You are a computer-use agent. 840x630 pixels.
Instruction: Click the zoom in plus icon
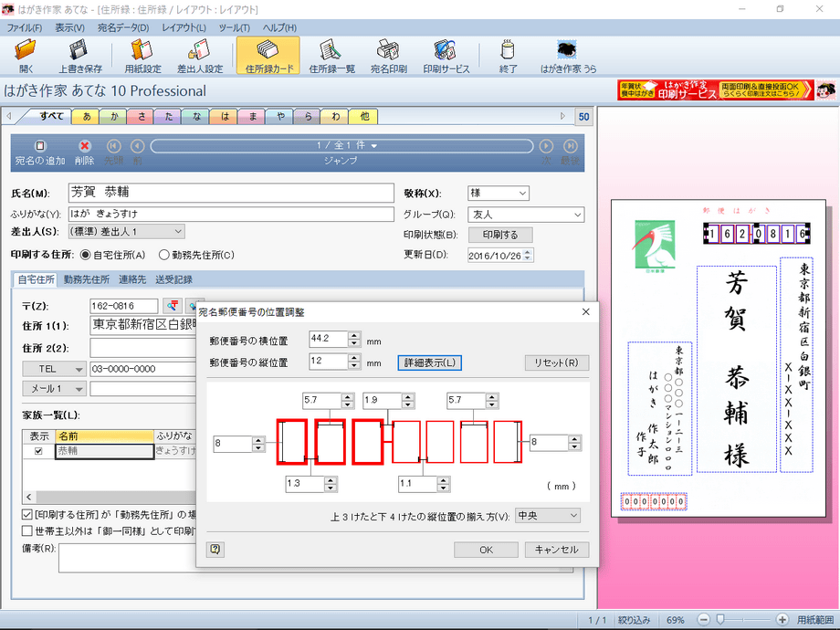pyautogui.click(x=782, y=620)
